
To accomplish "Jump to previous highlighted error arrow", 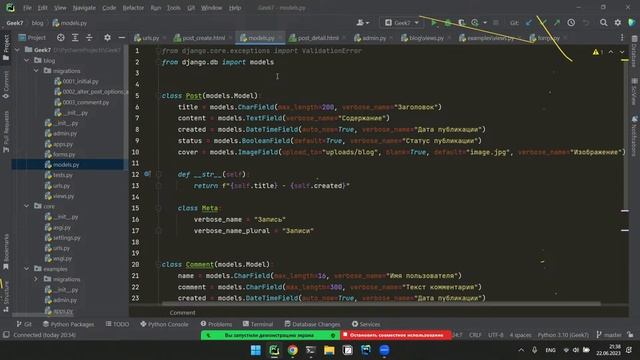I will click(611, 52).
